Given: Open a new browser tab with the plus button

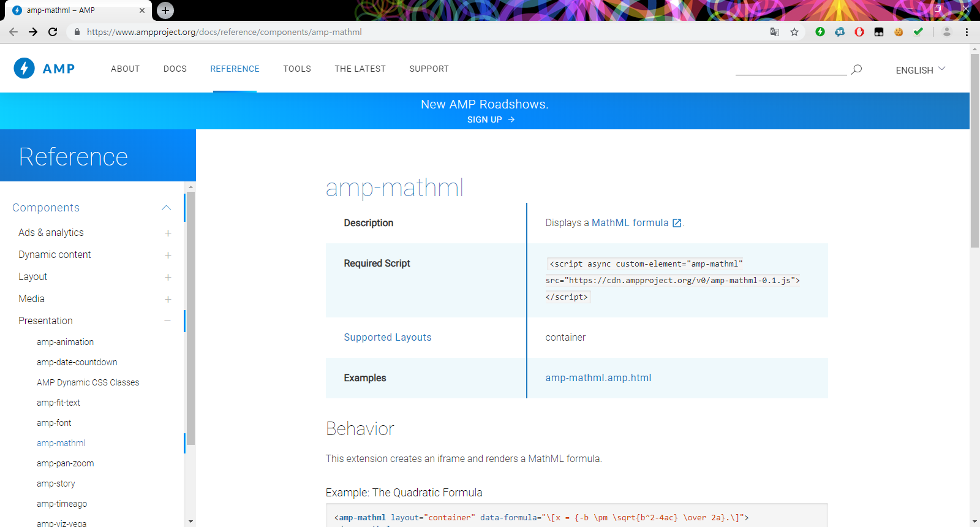Looking at the screenshot, I should point(165,10).
